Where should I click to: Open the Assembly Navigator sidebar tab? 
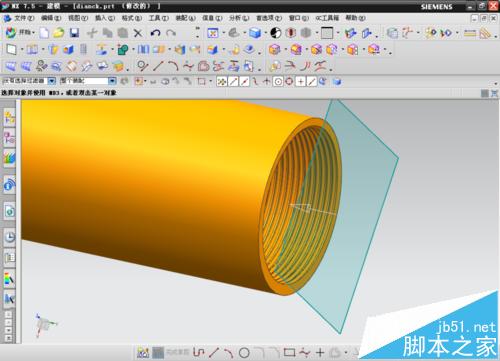click(9, 117)
